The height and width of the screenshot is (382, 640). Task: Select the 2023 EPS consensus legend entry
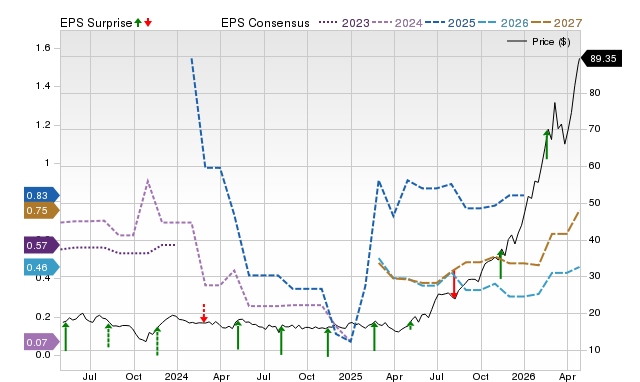[344, 23]
